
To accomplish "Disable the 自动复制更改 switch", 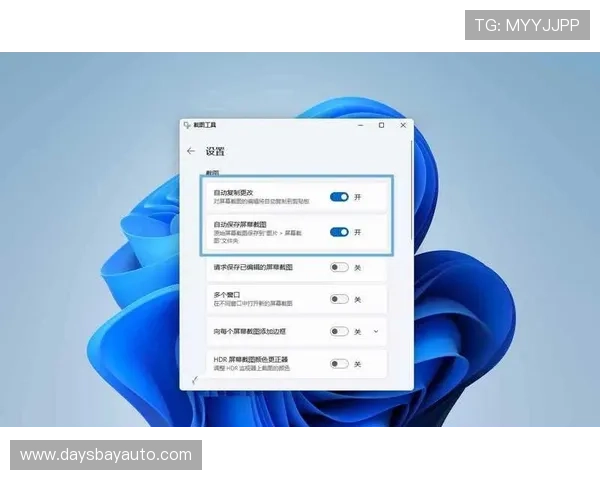I will point(339,197).
